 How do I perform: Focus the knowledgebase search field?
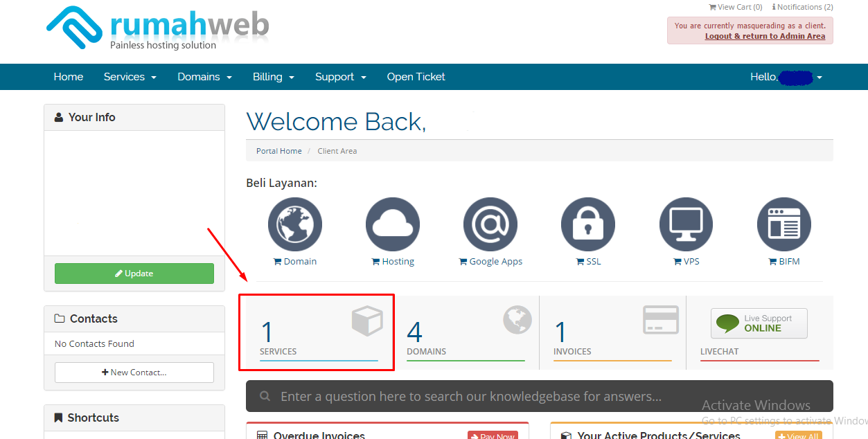click(540, 396)
